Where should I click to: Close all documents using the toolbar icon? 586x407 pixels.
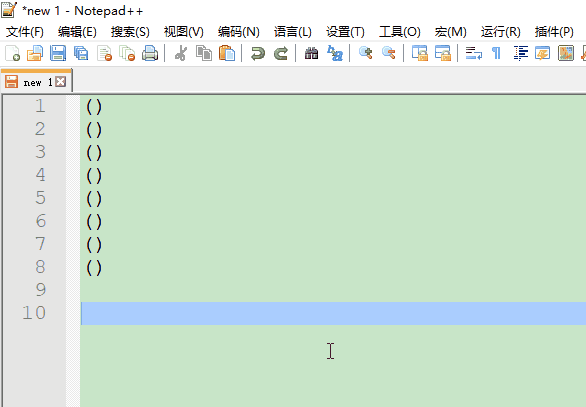(127, 53)
